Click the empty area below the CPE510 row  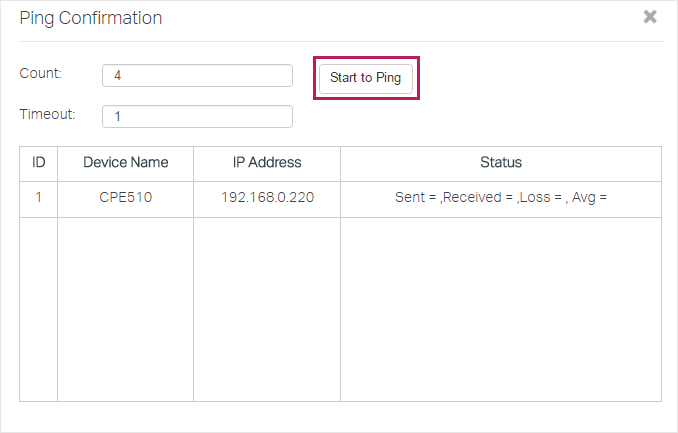pos(125,309)
